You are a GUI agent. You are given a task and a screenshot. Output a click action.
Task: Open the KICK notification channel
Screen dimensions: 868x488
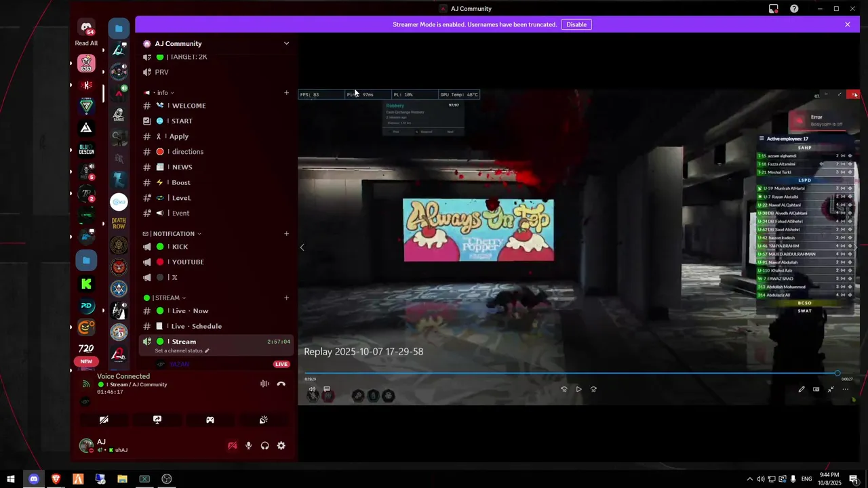coord(216,247)
